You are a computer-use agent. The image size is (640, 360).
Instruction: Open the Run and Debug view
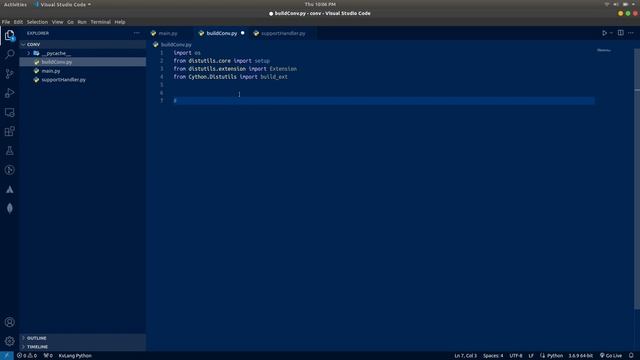coord(9,93)
